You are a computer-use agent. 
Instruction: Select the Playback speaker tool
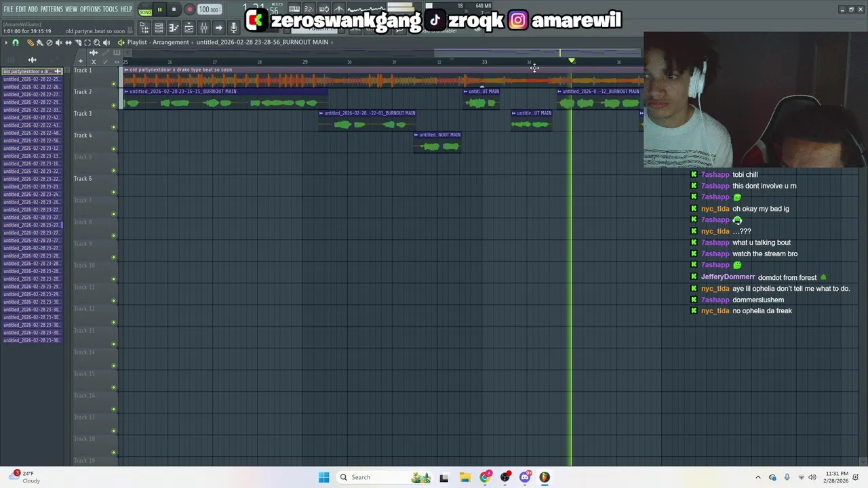(106, 43)
